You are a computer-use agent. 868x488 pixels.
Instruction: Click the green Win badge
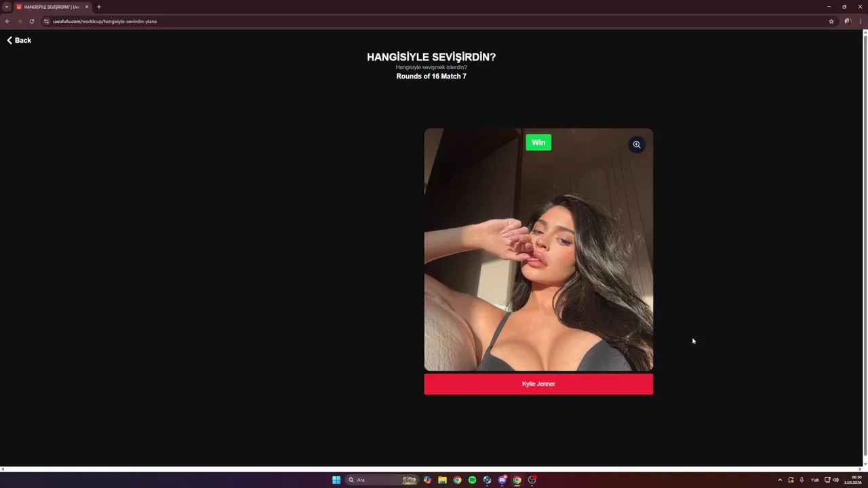coord(538,142)
